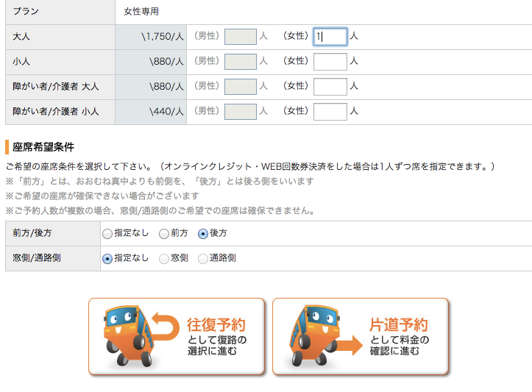Click the bus icon with forward arrow
This screenshot has height=392, width=532.
[325, 335]
